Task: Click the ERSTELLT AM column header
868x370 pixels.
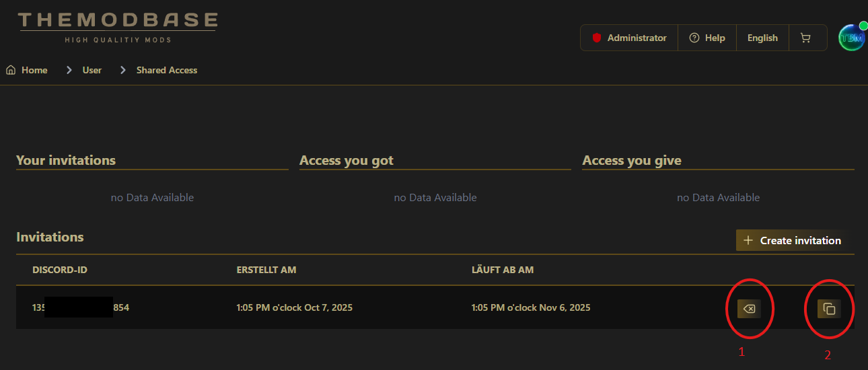Action: click(266, 270)
